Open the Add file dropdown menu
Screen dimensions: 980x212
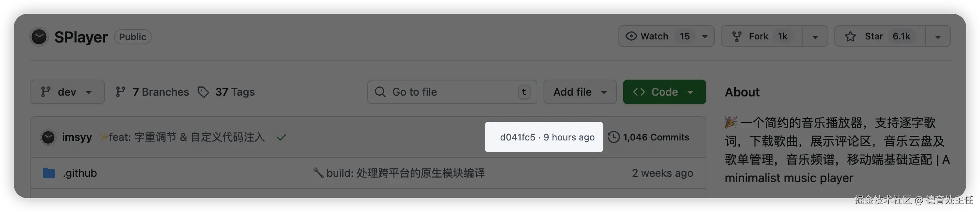point(580,92)
